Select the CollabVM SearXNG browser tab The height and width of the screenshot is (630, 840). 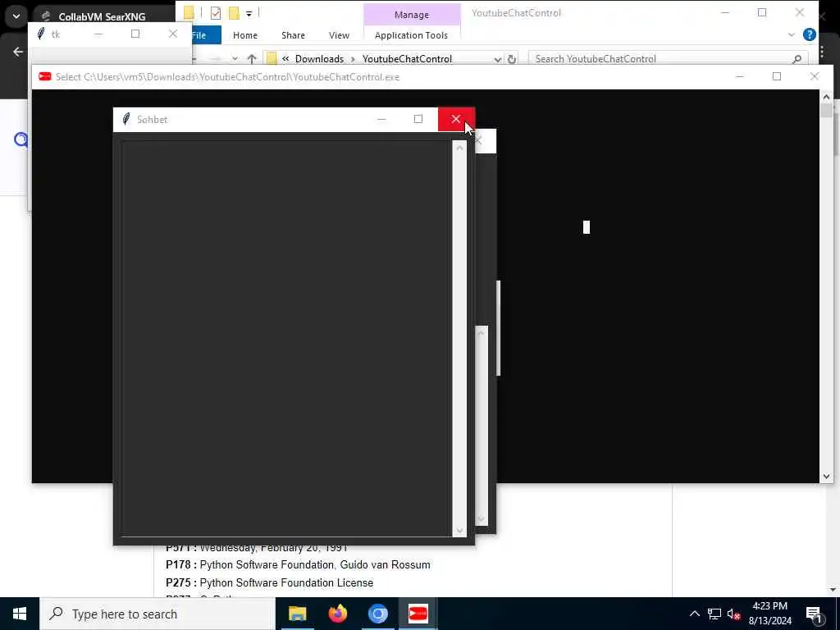(102, 16)
